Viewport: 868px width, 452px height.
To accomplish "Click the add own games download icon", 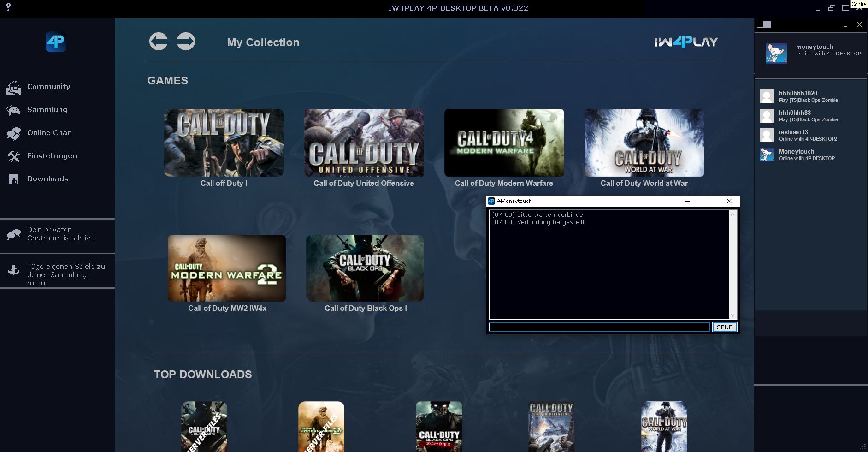I will 14,270.
